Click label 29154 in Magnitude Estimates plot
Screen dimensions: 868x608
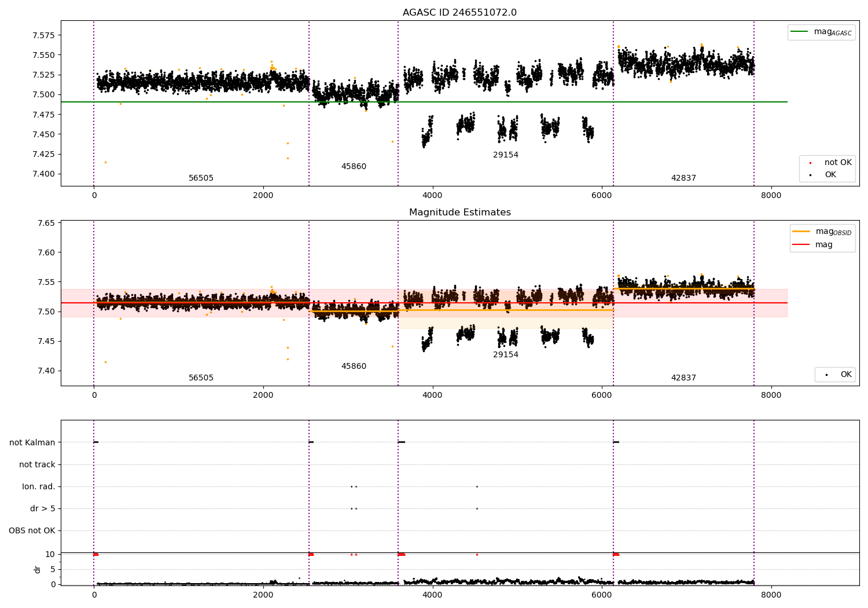(506, 355)
